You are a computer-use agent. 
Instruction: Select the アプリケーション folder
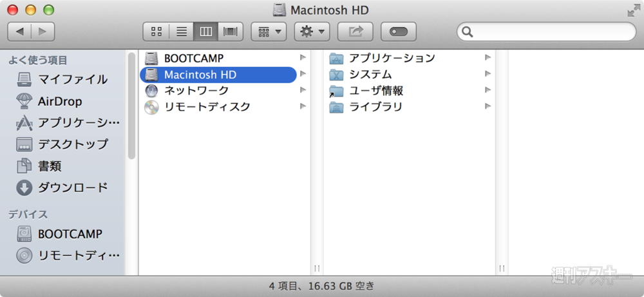tap(410, 59)
